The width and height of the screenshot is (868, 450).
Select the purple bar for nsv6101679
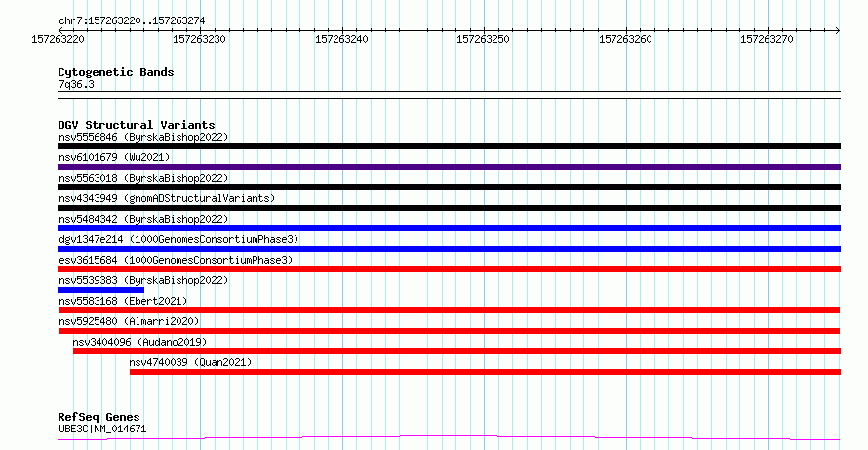tap(449, 167)
